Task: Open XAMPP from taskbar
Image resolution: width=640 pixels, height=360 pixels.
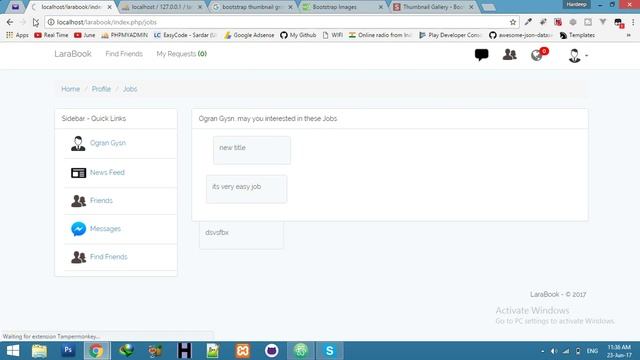Action: (x=242, y=351)
